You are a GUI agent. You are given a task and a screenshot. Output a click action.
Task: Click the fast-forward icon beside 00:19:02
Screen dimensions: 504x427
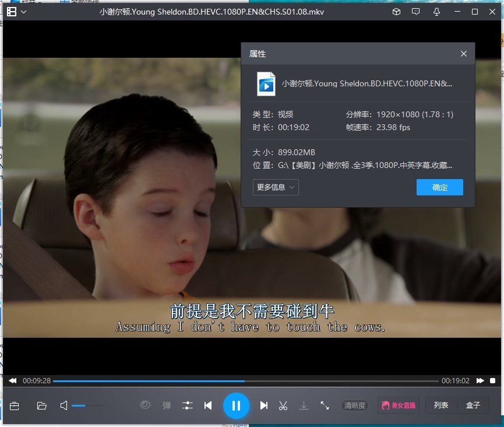tap(480, 381)
